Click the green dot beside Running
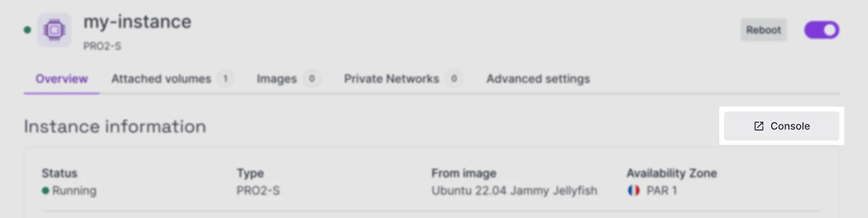 coord(46,191)
